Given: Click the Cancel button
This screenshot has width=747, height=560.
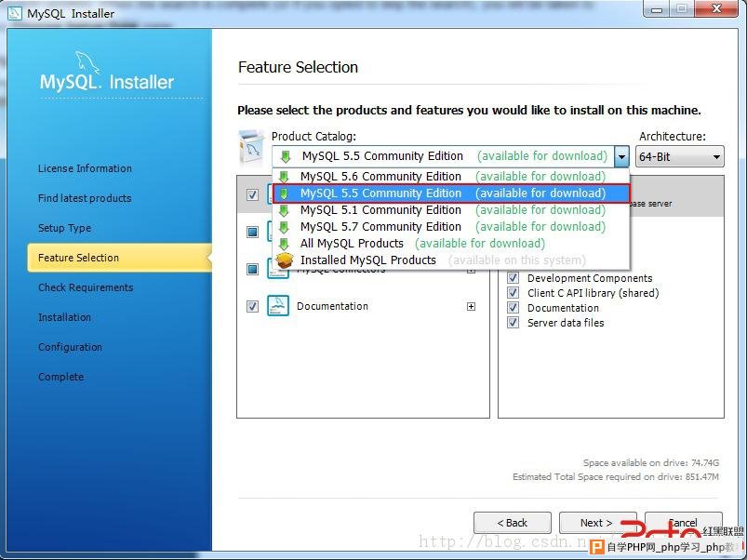Looking at the screenshot, I should point(684,523).
